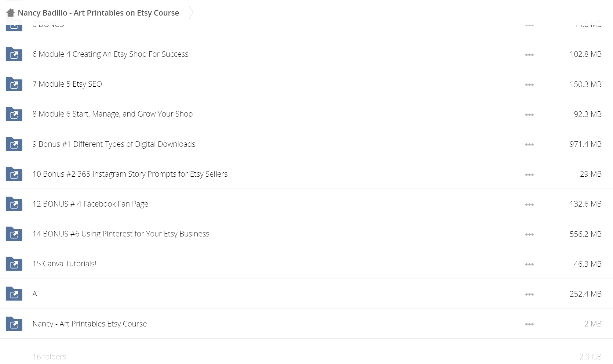Expand the breadcrumb chevron arrow
Viewport: 613px width, 364px height.
click(191, 13)
